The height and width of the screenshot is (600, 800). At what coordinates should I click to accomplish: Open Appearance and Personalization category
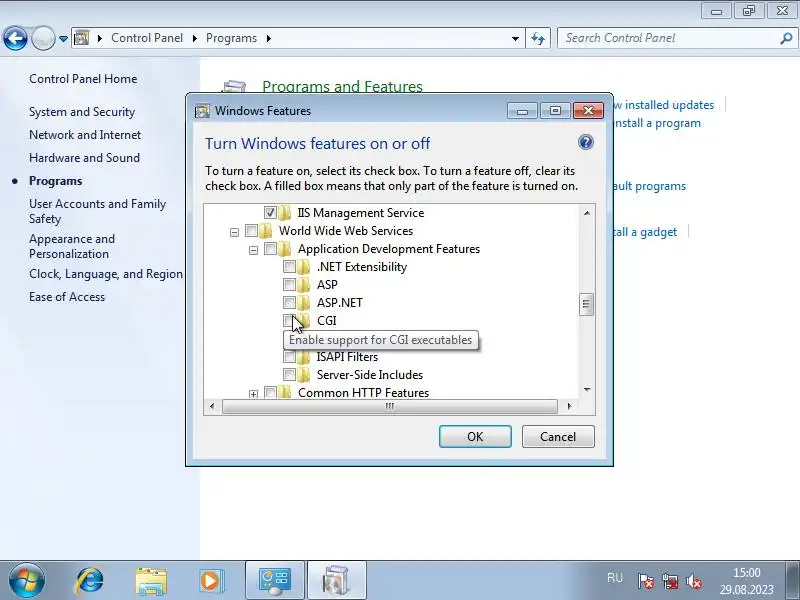72,246
